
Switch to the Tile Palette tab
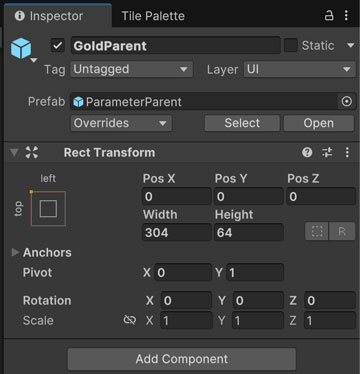(x=153, y=16)
